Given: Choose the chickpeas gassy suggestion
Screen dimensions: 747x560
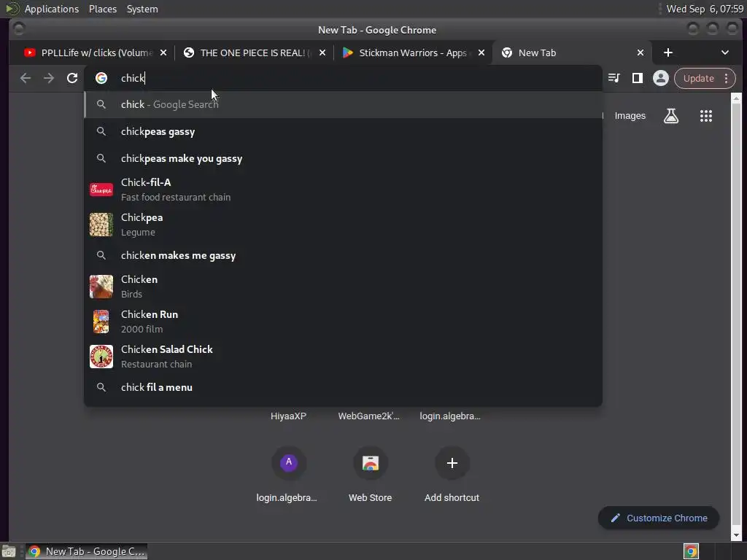Looking at the screenshot, I should click(x=343, y=131).
